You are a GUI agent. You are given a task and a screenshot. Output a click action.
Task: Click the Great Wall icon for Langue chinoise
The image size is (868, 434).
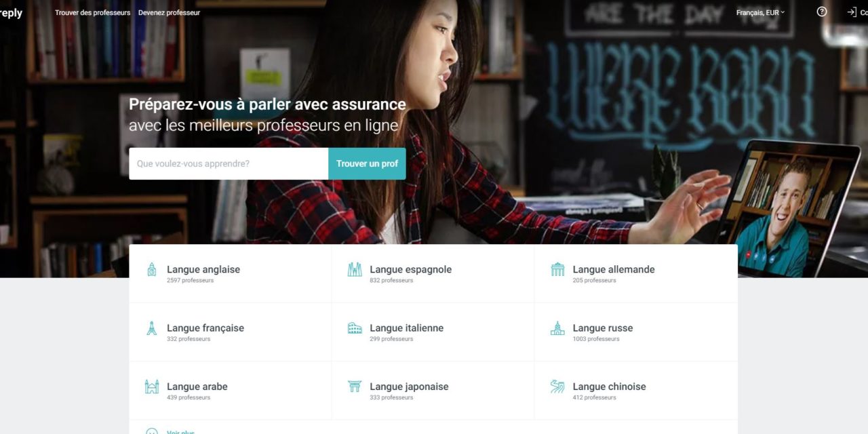[x=557, y=387]
